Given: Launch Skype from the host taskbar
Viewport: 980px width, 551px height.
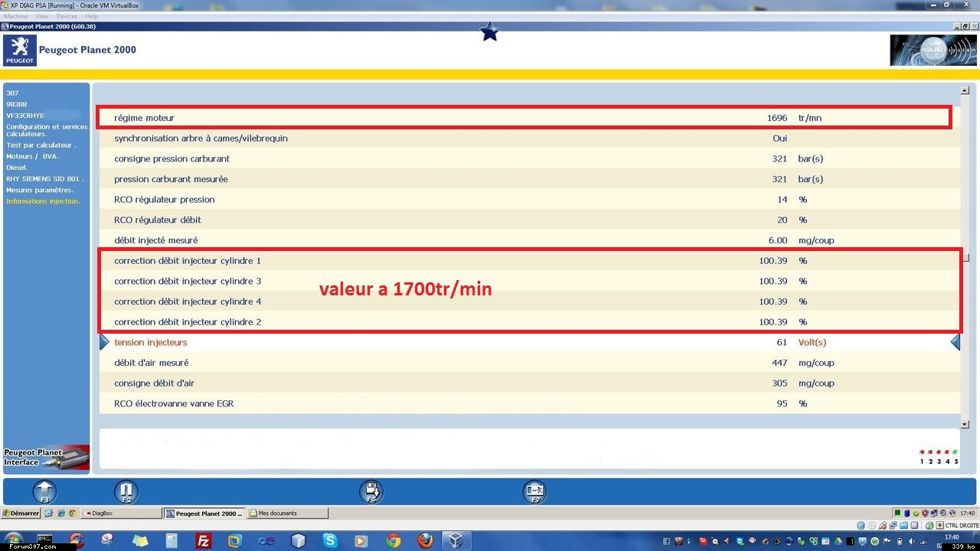Looking at the screenshot, I should 330,541.
